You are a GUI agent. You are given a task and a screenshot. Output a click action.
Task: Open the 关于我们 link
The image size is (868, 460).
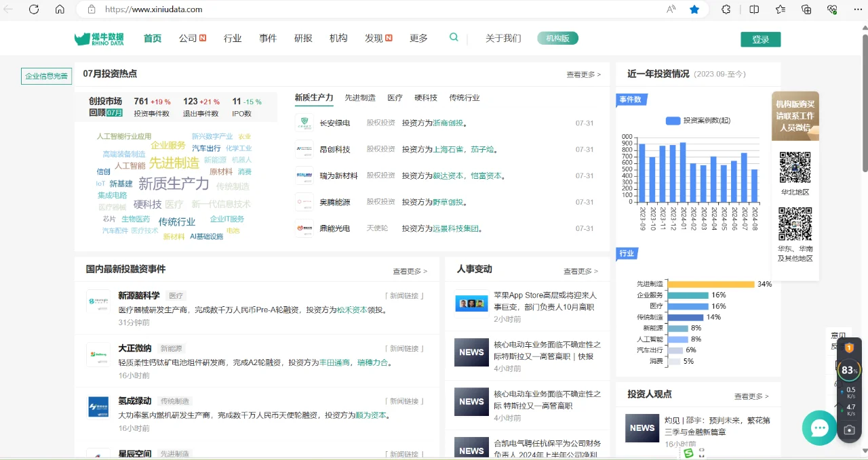(x=503, y=39)
